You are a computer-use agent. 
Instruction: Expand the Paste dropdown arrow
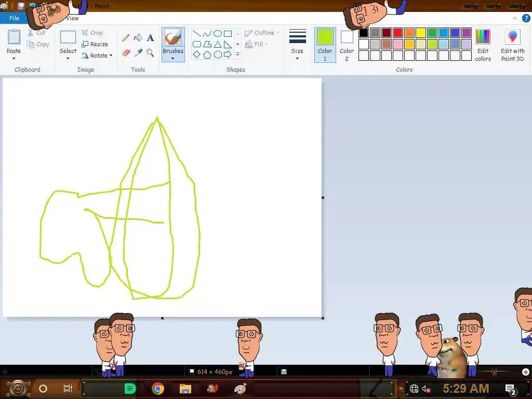point(14,58)
